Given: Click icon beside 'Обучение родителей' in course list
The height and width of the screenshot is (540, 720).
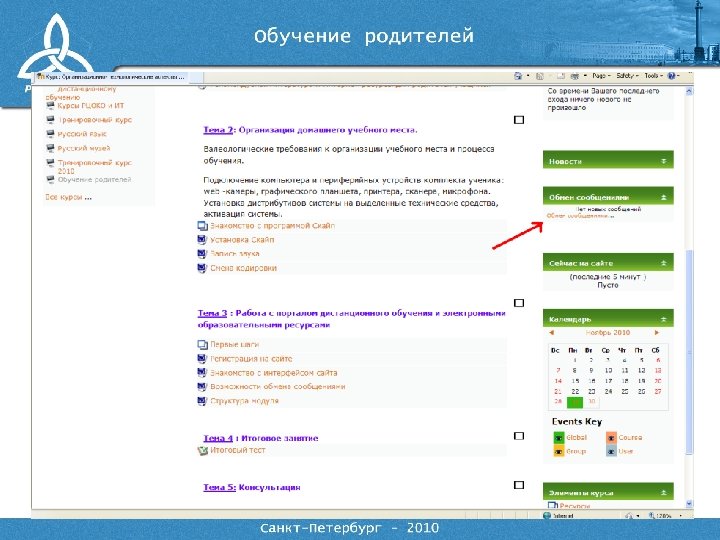Looking at the screenshot, I should point(51,180).
